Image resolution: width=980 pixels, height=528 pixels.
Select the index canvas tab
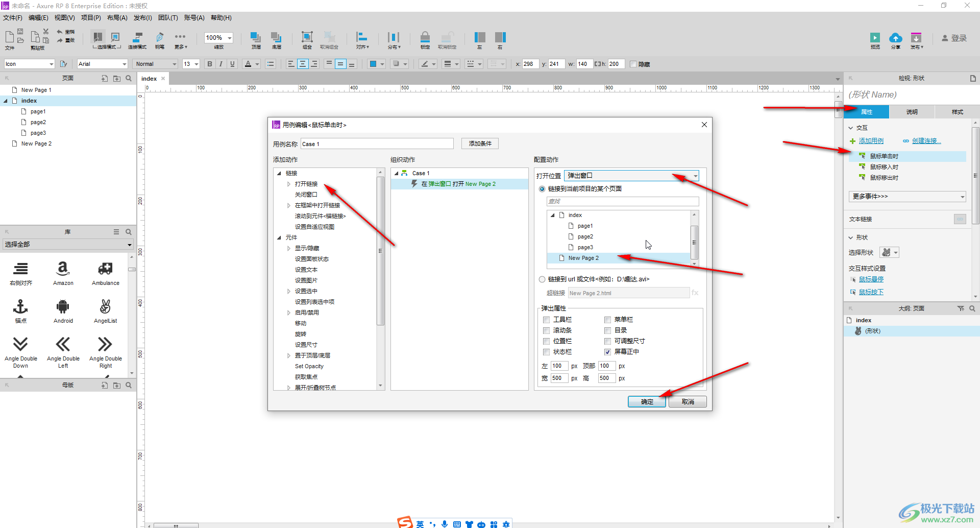pos(149,79)
